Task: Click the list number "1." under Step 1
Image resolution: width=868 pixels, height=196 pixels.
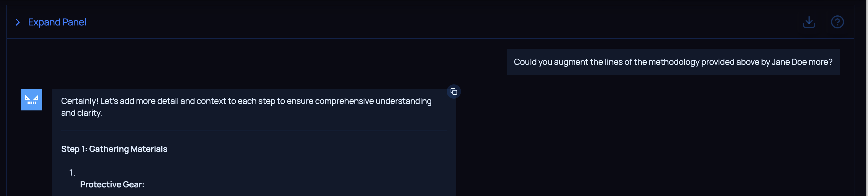Action: pos(72,173)
